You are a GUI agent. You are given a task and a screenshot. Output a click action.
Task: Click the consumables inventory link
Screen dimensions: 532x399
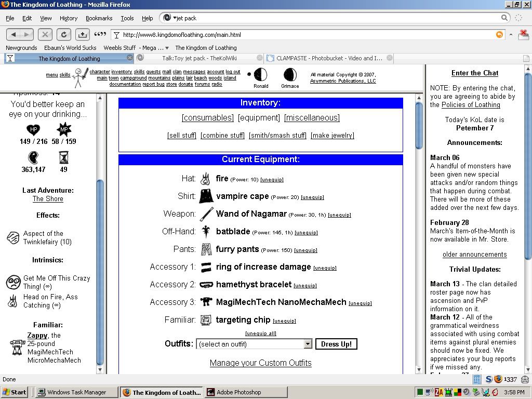[208, 118]
